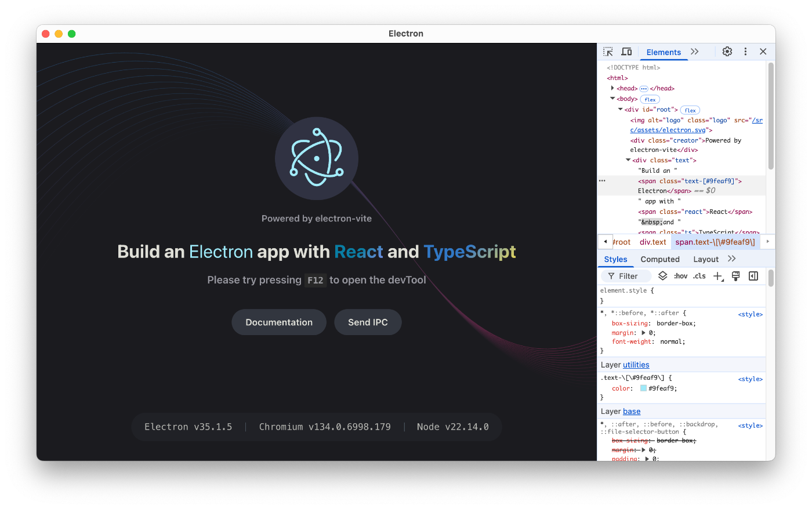Open the Layer base link
The width and height of the screenshot is (812, 509).
(x=632, y=411)
